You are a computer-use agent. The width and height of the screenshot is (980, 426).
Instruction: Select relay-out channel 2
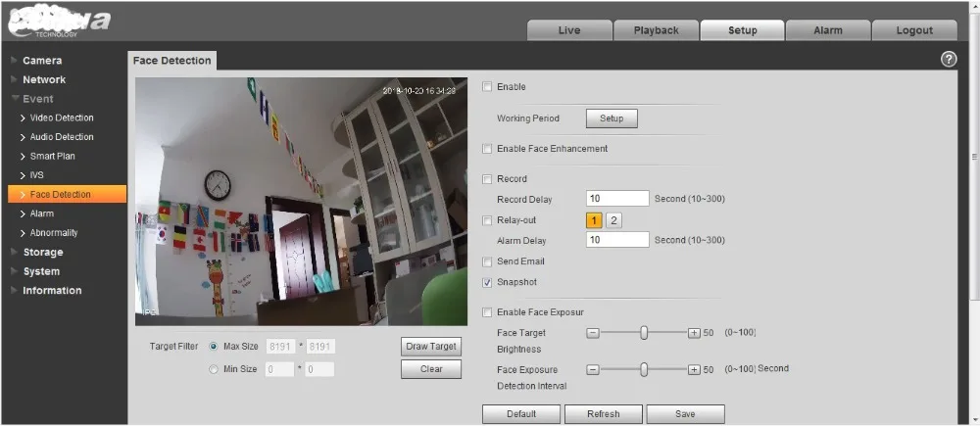613,220
